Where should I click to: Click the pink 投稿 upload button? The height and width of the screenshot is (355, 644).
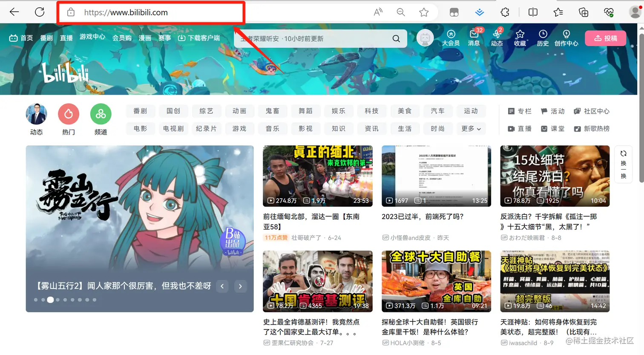(x=606, y=38)
